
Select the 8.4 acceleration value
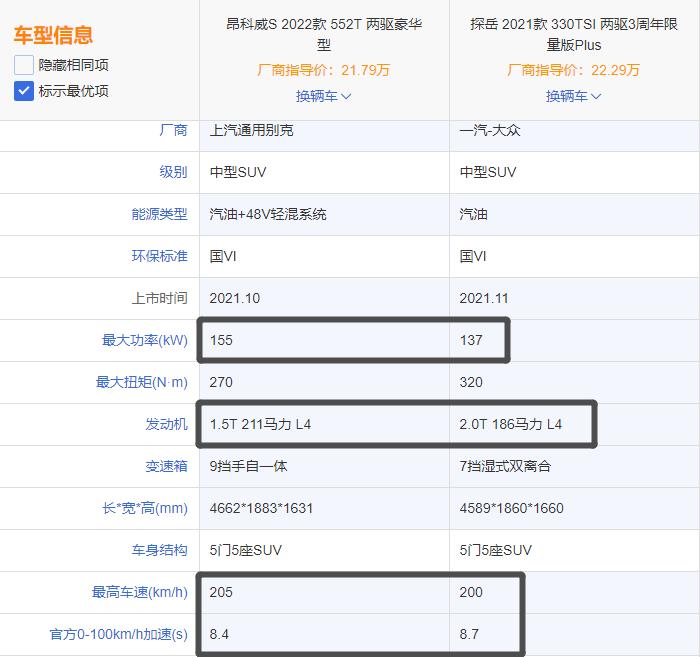pyautogui.click(x=219, y=634)
